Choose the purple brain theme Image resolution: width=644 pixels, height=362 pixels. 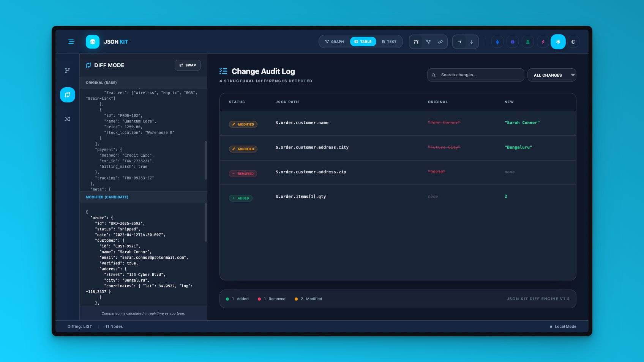click(513, 42)
